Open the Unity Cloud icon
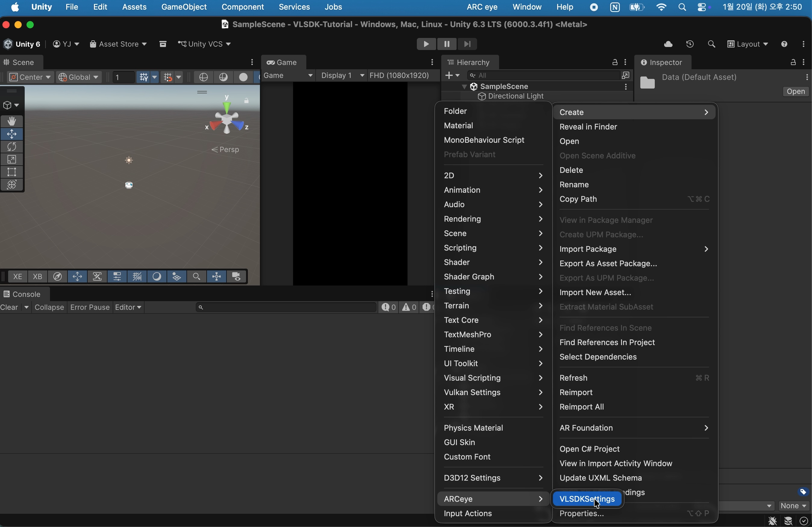This screenshot has width=812, height=527. (668, 44)
